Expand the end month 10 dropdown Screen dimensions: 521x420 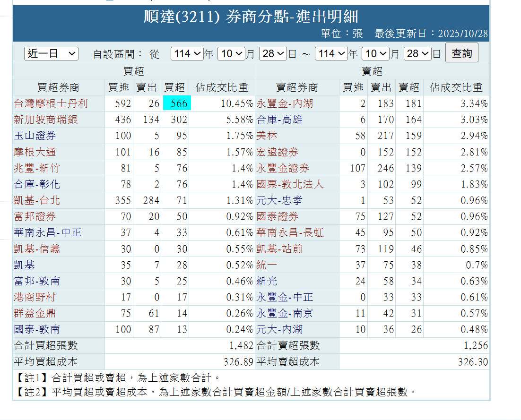tap(376, 53)
